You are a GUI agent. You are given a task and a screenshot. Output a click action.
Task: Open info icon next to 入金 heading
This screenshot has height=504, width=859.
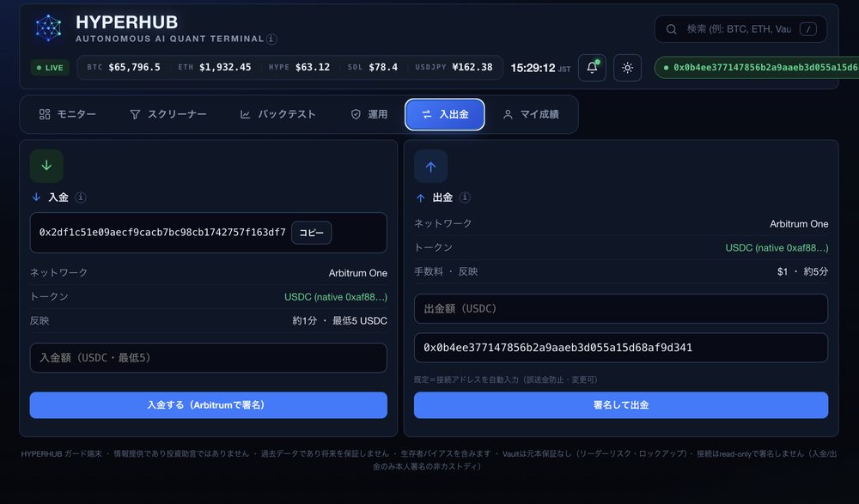81,197
